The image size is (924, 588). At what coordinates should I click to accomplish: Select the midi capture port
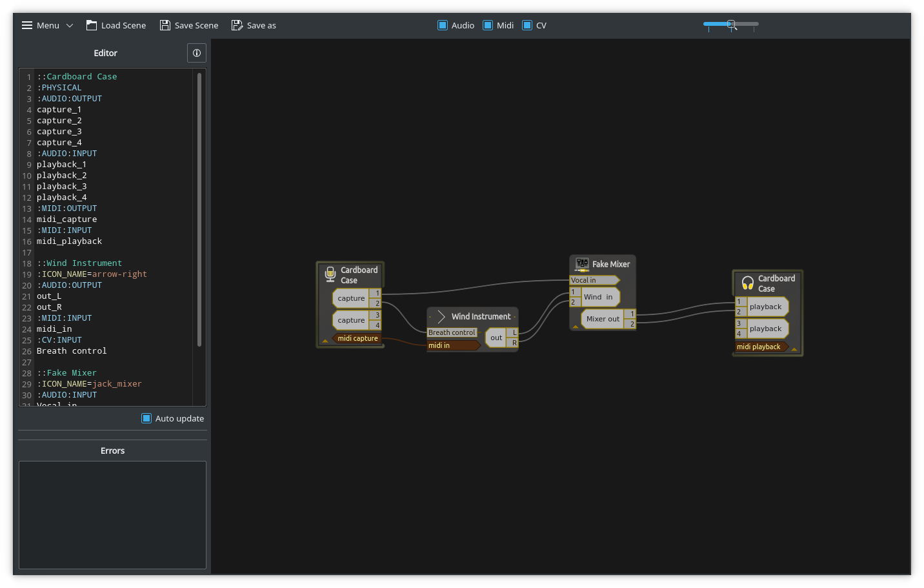(x=357, y=338)
